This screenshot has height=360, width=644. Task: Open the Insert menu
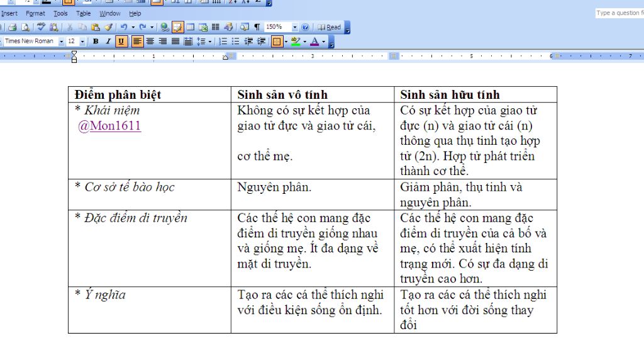9,13
